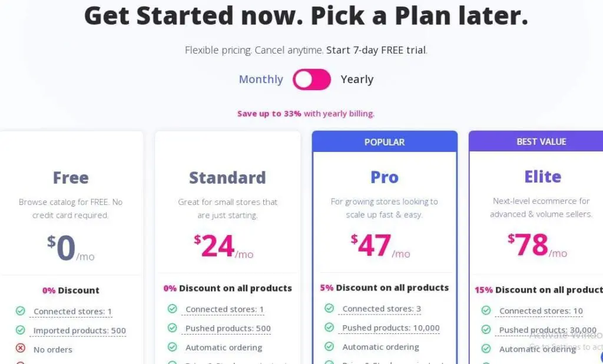
Task: Toggle the Monthly/Yearly billing switch
Action: [312, 80]
